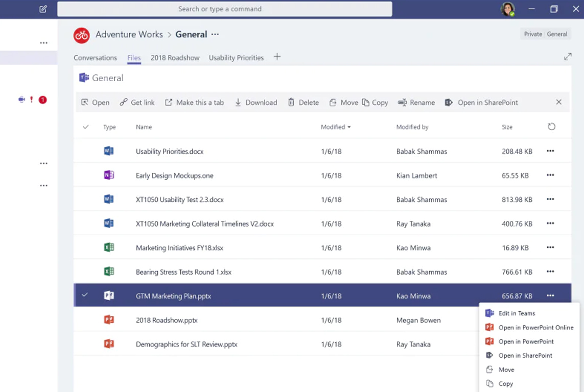584x392 pixels.
Task: Rename the selected file
Action: [x=416, y=102]
